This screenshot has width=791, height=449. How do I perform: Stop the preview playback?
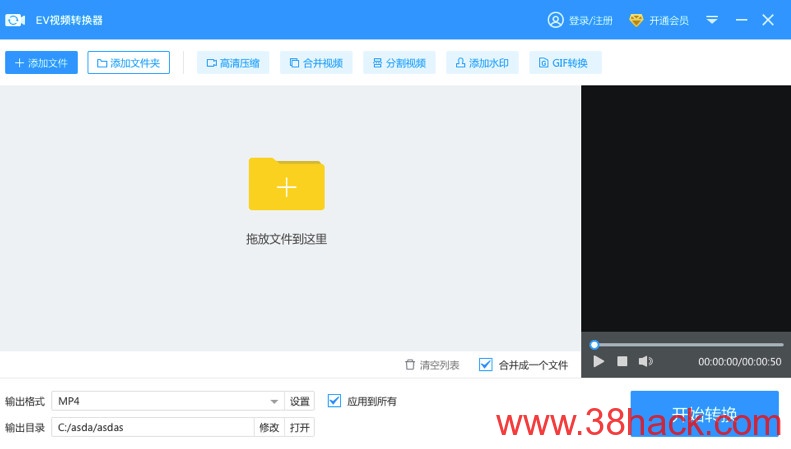(622, 361)
